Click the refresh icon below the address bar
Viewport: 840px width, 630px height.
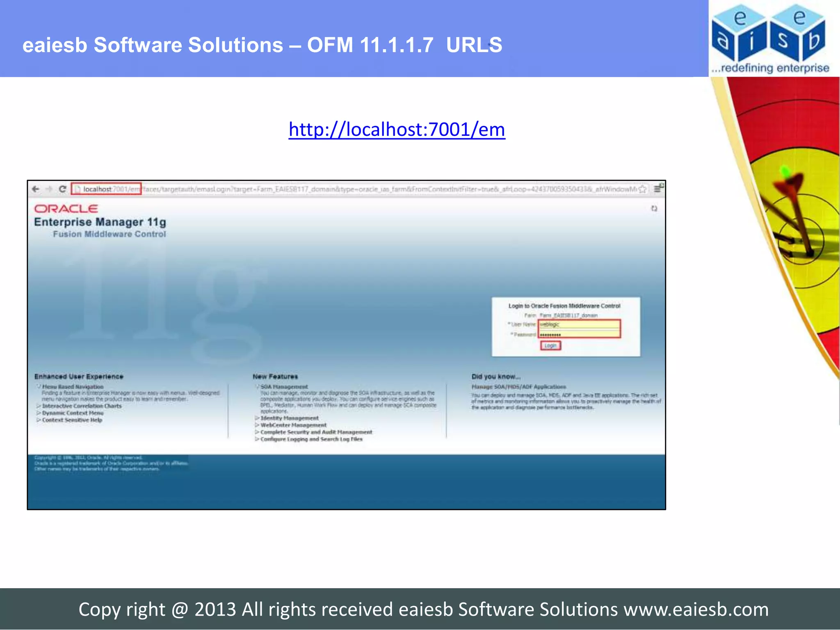click(654, 209)
